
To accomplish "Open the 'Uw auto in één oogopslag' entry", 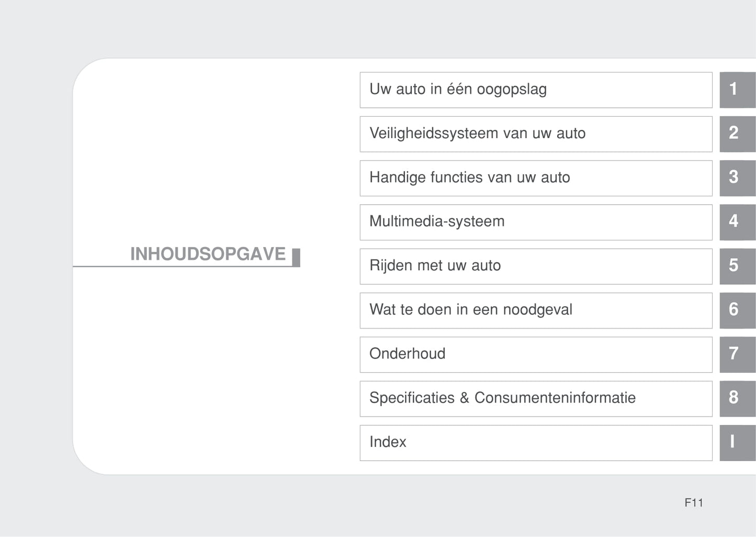I will [x=458, y=89].
